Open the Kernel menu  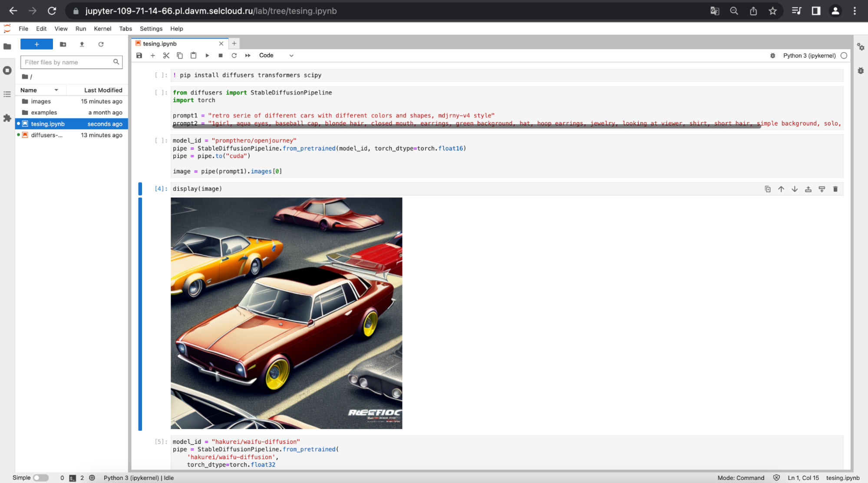102,29
